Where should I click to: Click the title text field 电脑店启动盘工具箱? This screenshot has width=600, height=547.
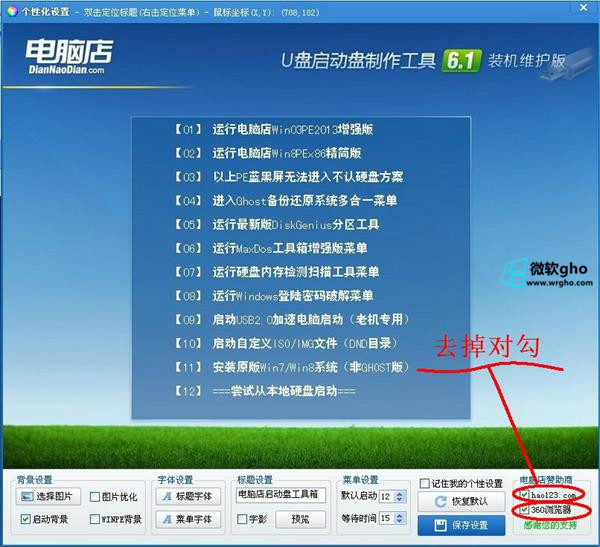pos(281,495)
